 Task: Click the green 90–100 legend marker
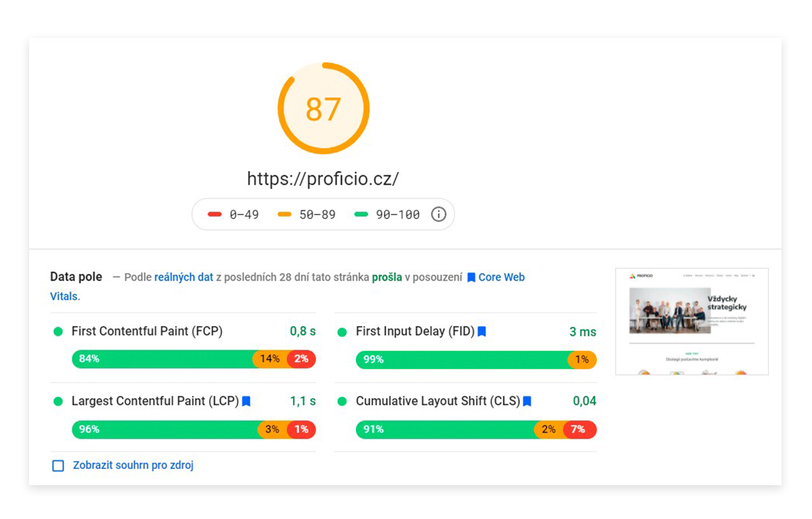pyautogui.click(x=361, y=215)
